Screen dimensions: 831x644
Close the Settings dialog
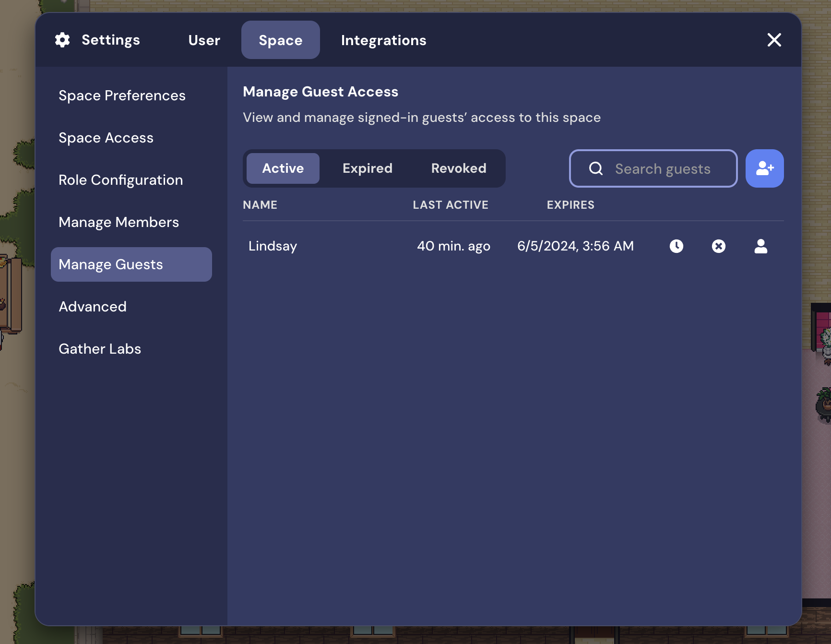pos(774,40)
